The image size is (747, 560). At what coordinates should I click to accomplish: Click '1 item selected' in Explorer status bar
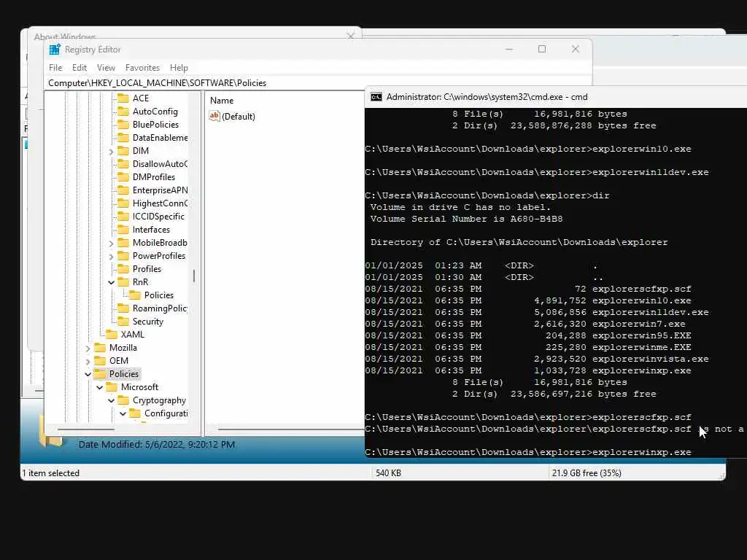(51, 472)
